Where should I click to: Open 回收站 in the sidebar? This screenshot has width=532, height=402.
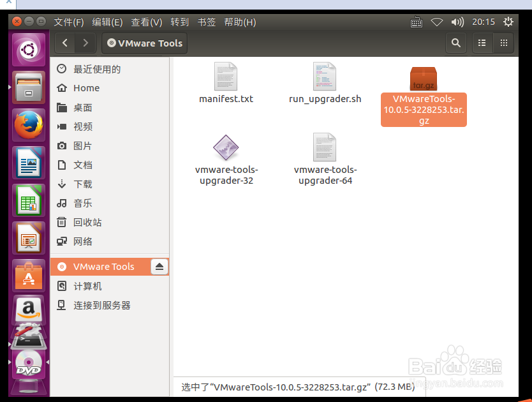click(x=110, y=223)
